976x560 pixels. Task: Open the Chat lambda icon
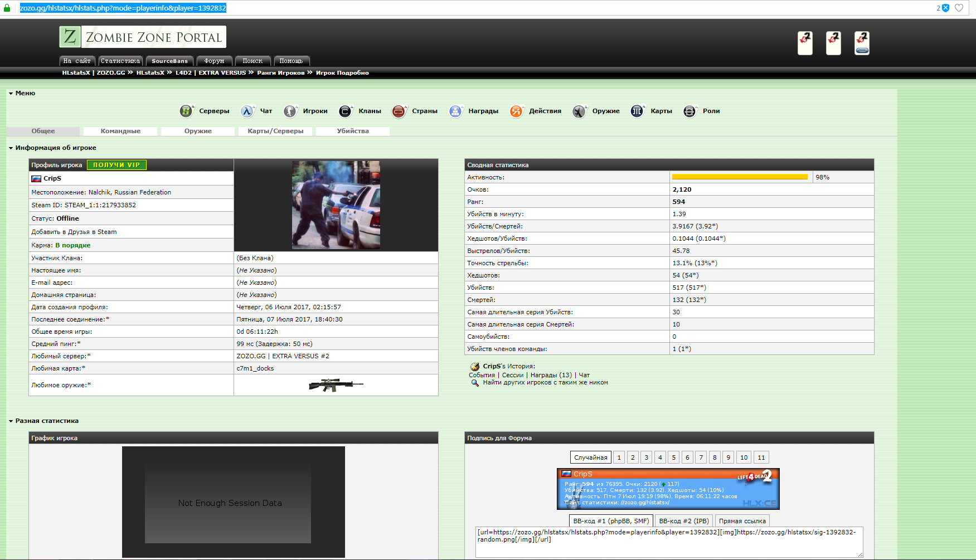pyautogui.click(x=247, y=111)
